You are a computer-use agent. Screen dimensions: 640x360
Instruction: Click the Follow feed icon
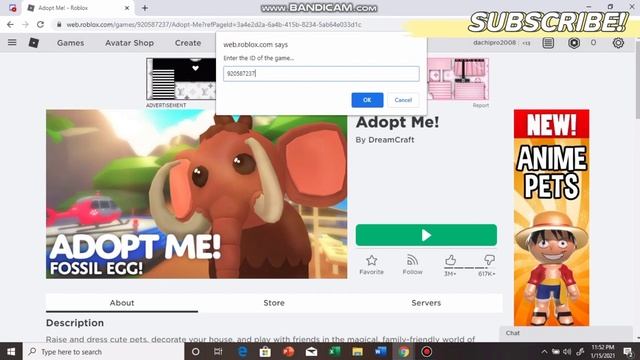pyautogui.click(x=412, y=260)
